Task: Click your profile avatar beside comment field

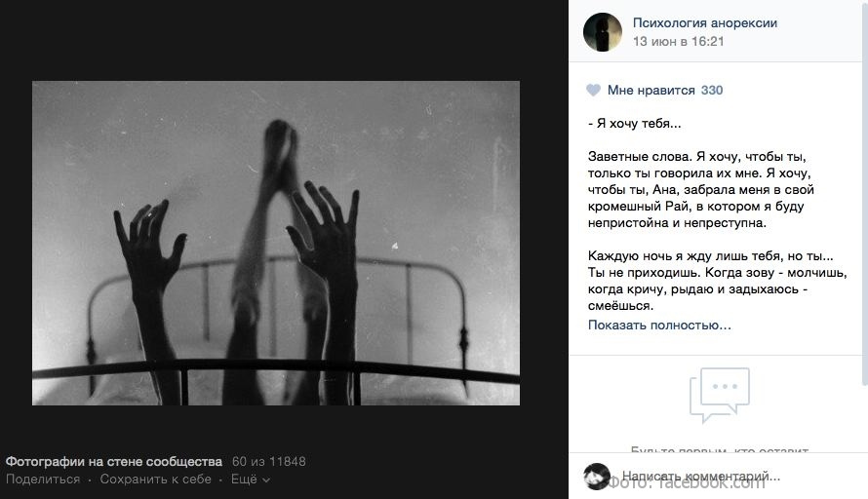Action: pos(597,476)
